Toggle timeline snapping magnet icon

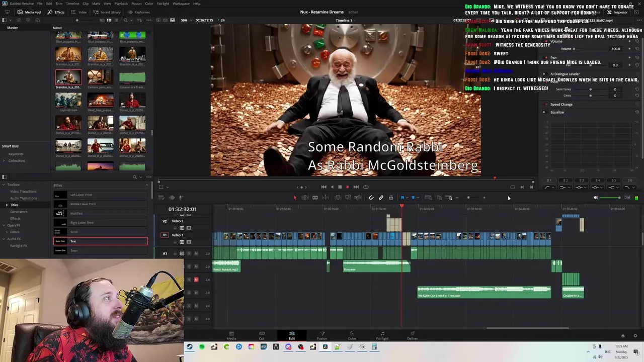(371, 198)
